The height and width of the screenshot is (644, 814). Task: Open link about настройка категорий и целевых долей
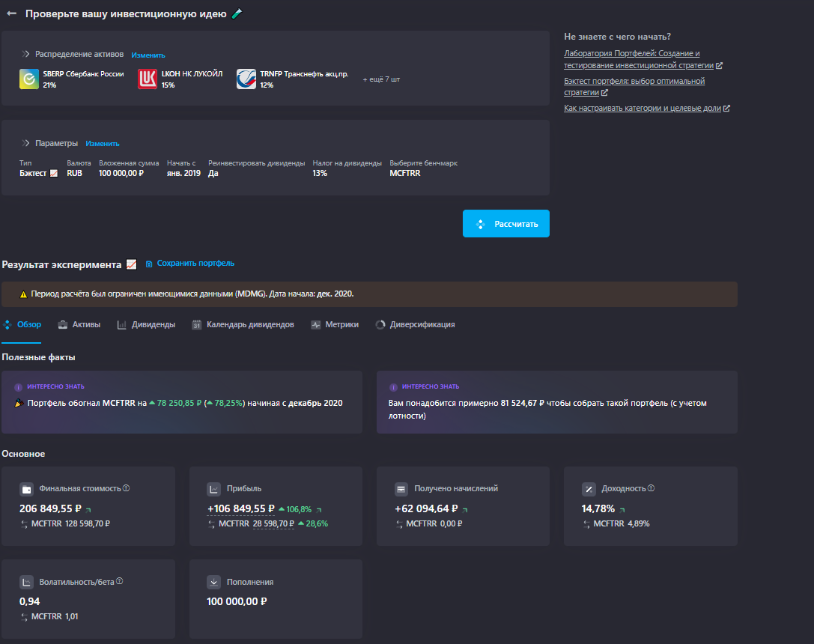pyautogui.click(x=642, y=108)
